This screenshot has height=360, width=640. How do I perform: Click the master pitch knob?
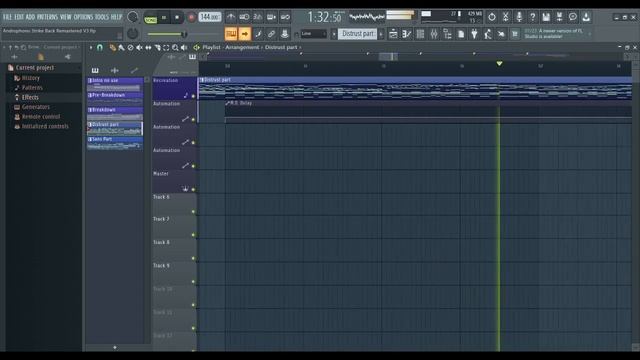133,34
